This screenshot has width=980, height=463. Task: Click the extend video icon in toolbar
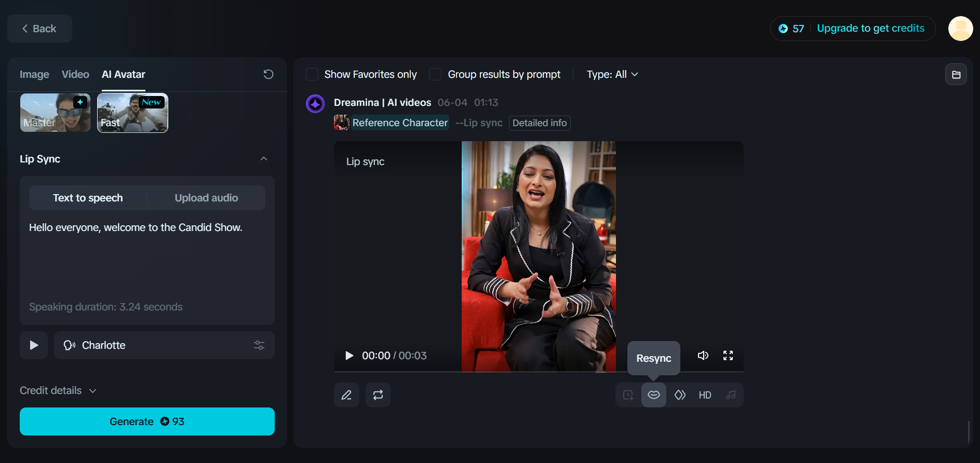(x=628, y=395)
